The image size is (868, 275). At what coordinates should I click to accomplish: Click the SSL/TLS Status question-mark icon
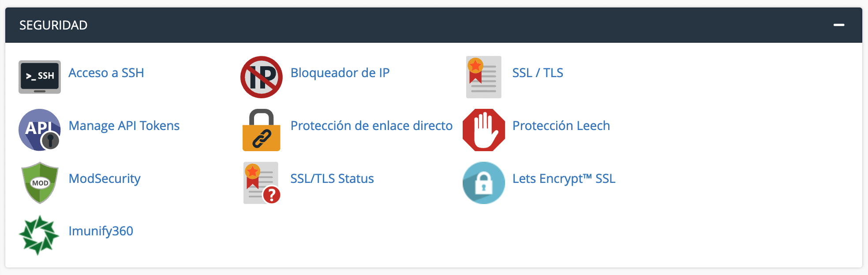coord(262,182)
